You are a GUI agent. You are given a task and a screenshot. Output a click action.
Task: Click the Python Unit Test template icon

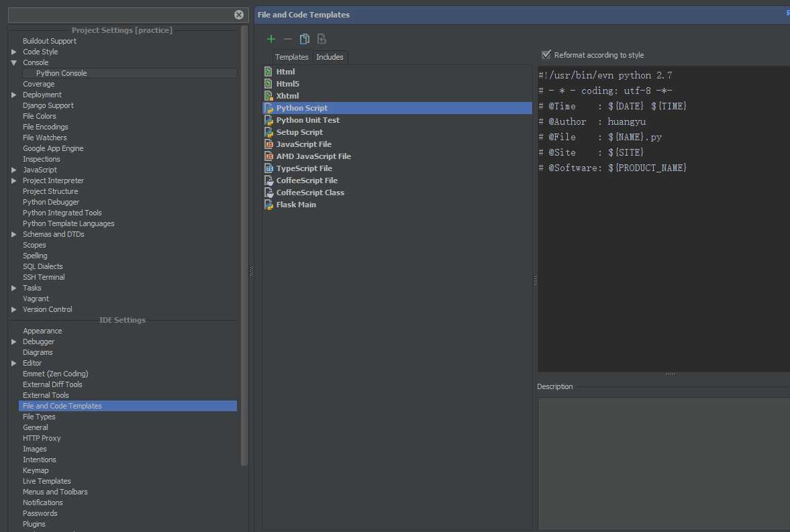[x=268, y=120]
